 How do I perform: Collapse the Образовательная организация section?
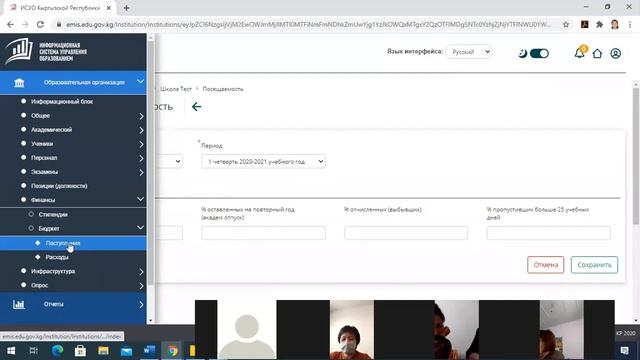pos(140,82)
